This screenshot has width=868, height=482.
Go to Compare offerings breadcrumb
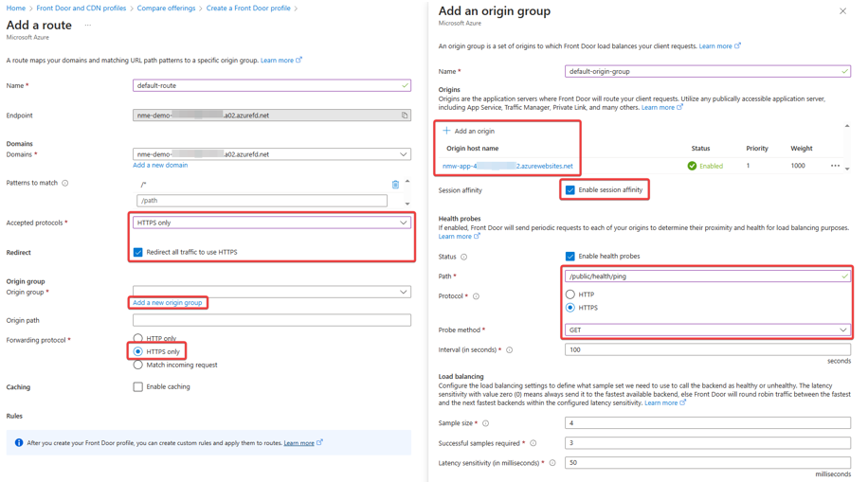(166, 9)
